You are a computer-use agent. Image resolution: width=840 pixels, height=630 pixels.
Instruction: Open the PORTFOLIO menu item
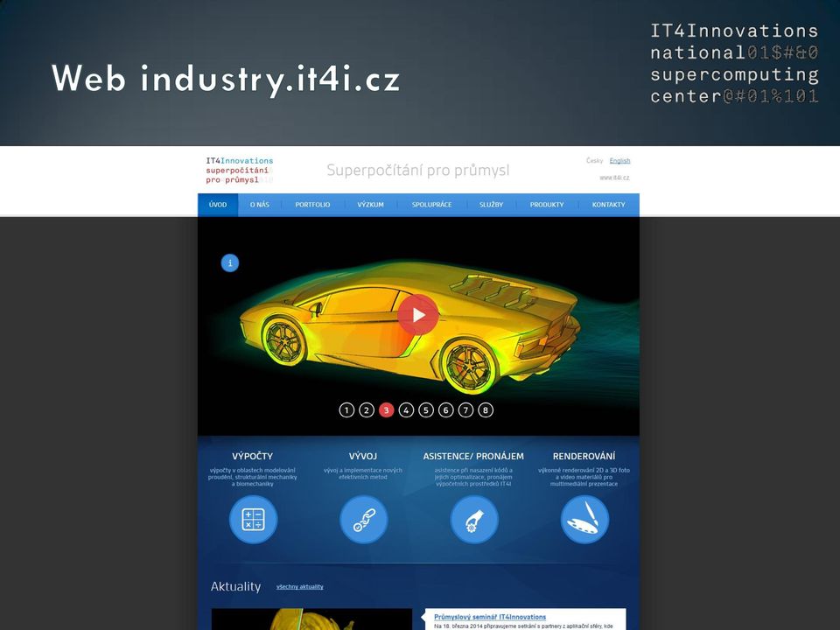tap(313, 205)
